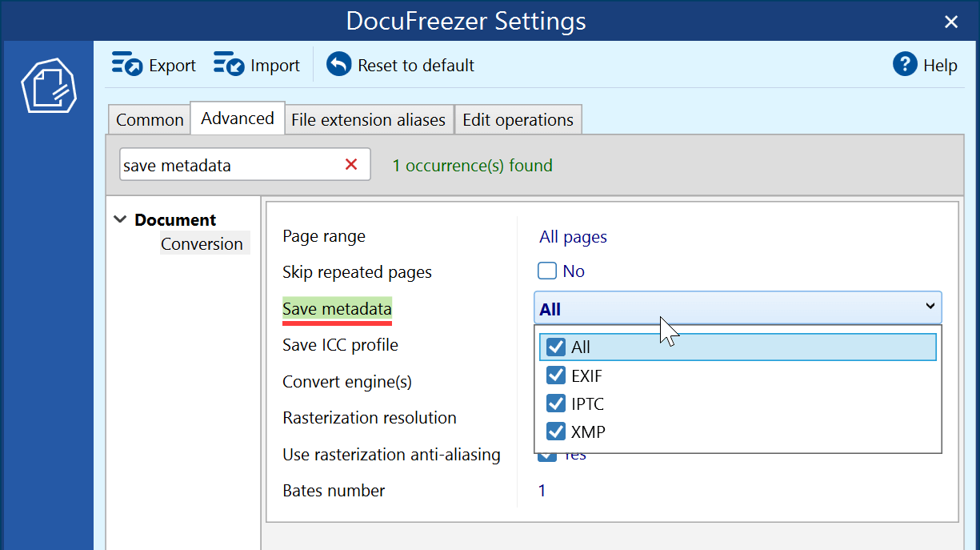
Task: Clear the search with the red X
Action: pyautogui.click(x=351, y=164)
